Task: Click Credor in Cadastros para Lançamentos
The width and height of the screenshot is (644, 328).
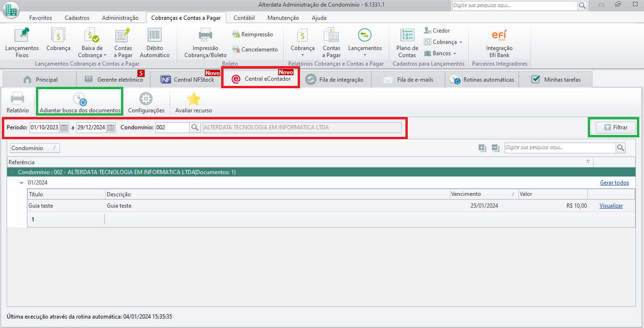Action: (x=437, y=31)
